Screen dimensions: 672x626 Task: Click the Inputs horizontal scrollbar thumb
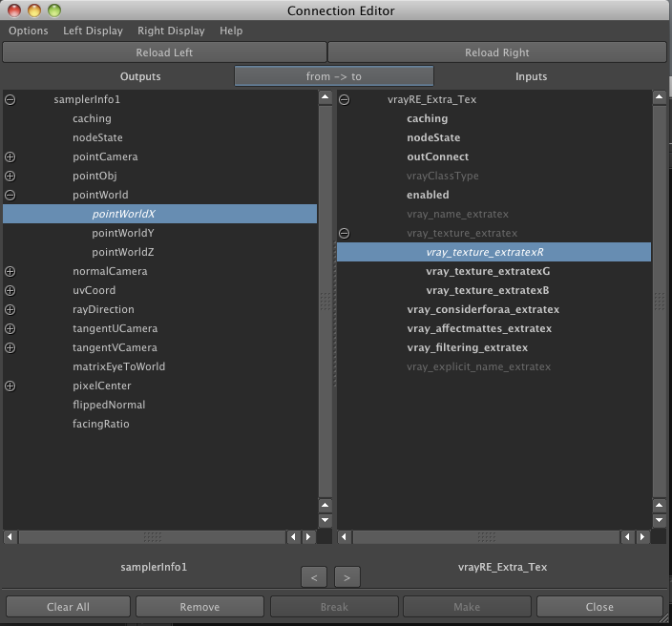tap(486, 537)
